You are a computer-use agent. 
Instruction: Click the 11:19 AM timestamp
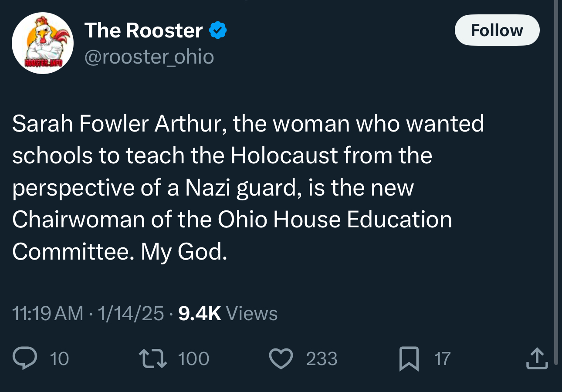(47, 314)
